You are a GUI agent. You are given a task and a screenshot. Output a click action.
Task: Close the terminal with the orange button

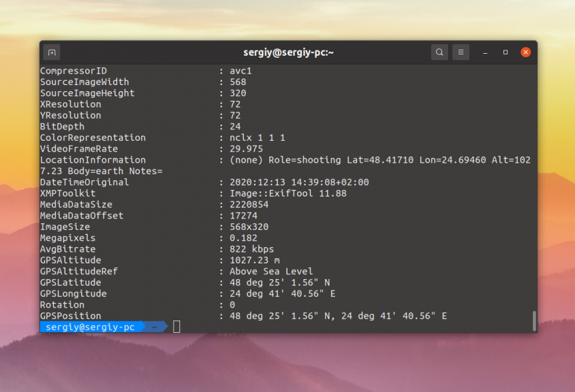(x=525, y=52)
